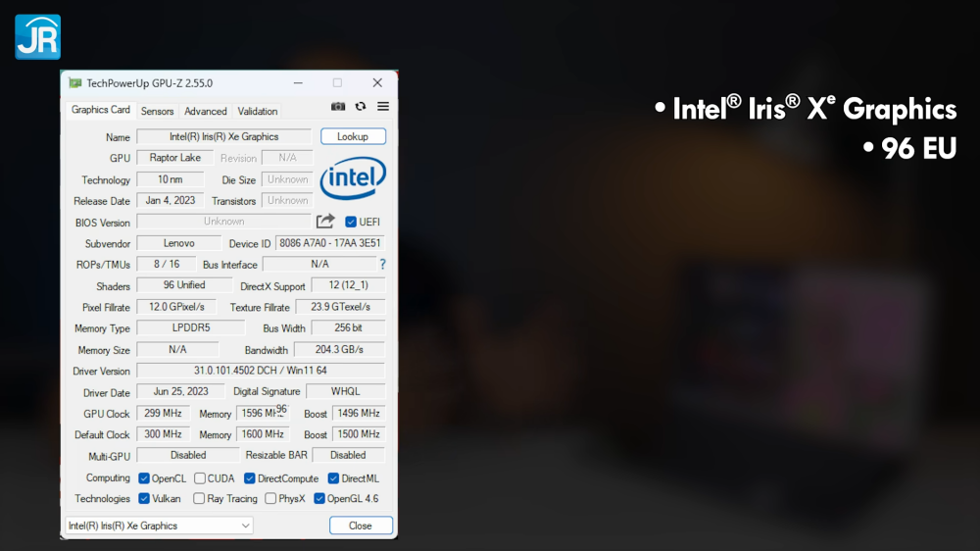Click the Bandwidth value 204.3 GB/s
Viewport: 980px width, 551px height.
tap(339, 350)
